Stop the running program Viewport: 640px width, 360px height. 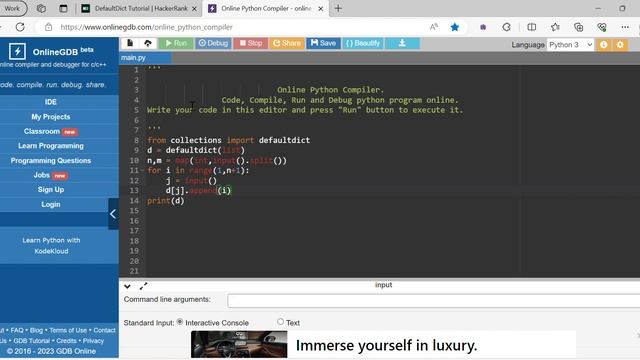[x=251, y=43]
